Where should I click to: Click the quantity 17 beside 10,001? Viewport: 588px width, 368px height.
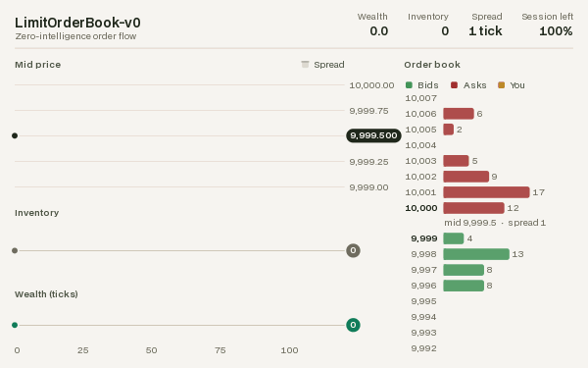click(x=538, y=192)
